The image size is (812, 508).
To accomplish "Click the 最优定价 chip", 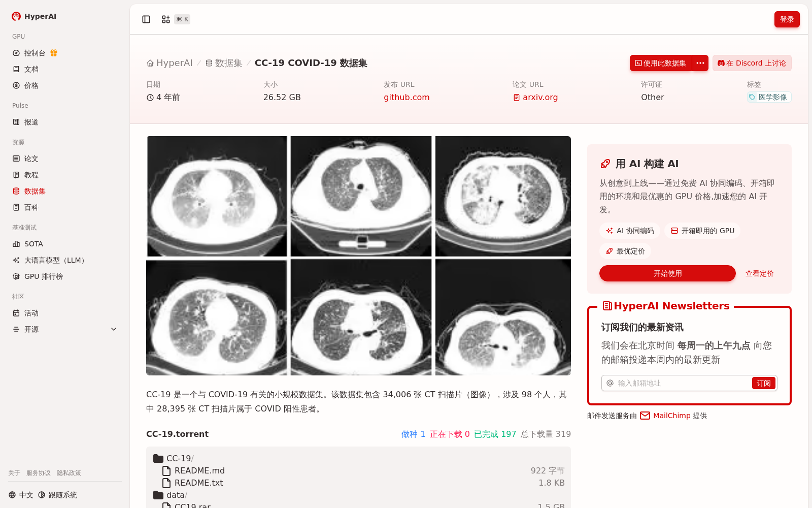I will click(x=625, y=251).
